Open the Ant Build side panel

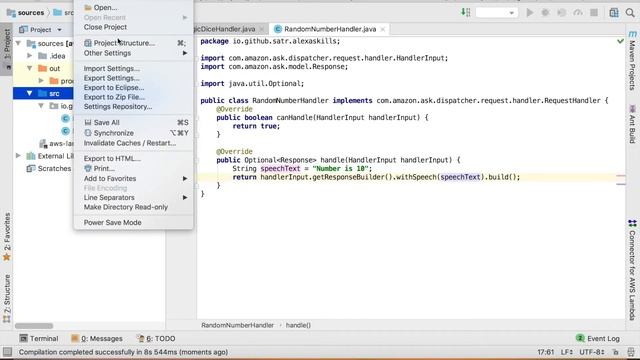point(632,124)
